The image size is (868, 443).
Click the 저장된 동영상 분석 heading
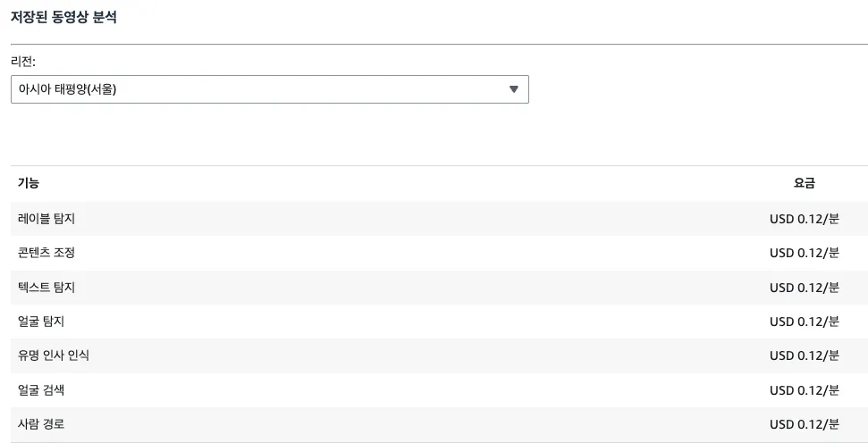coord(63,18)
